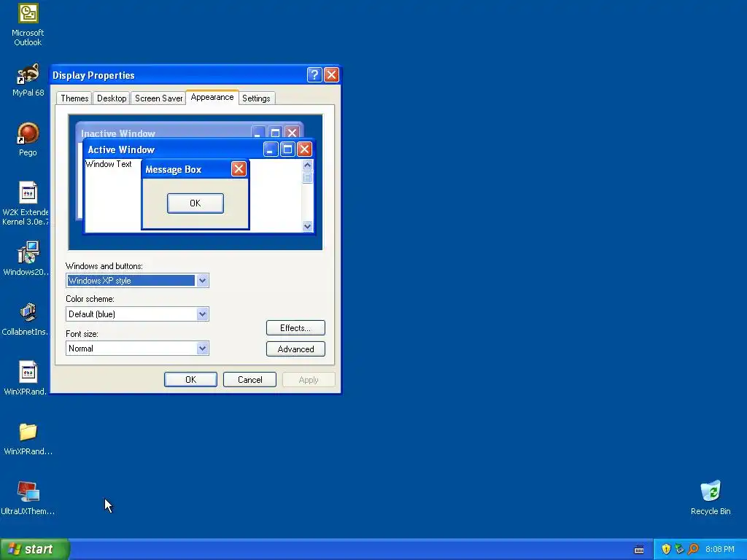Select the MyPal 68 desktop shortcut
The image size is (747, 560).
(x=28, y=80)
